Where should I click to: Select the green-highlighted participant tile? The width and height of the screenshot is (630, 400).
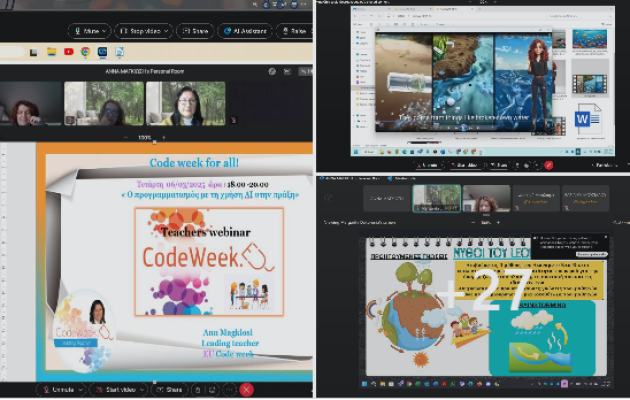[437, 198]
